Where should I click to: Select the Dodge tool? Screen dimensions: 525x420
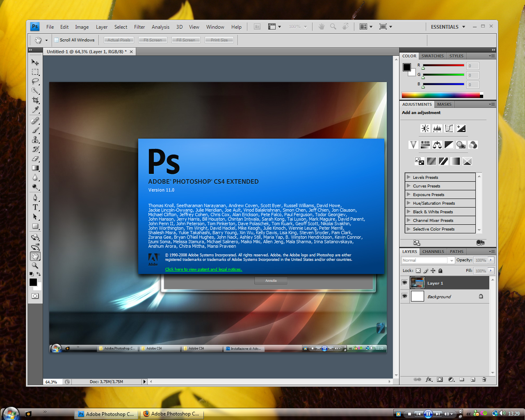35,187
